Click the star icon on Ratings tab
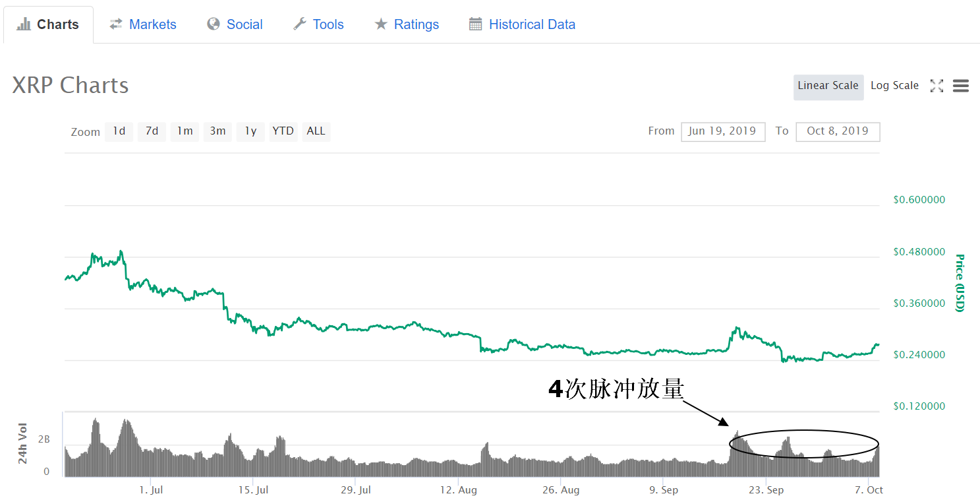 [x=381, y=24]
